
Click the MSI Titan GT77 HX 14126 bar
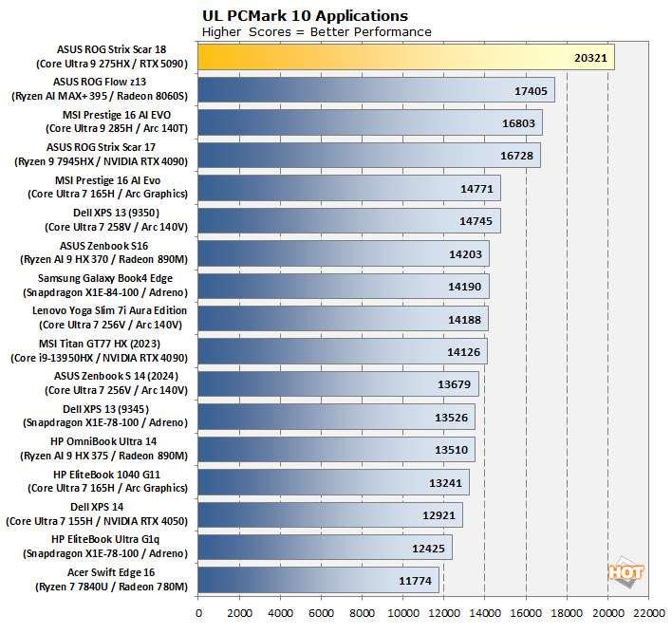pos(342,352)
